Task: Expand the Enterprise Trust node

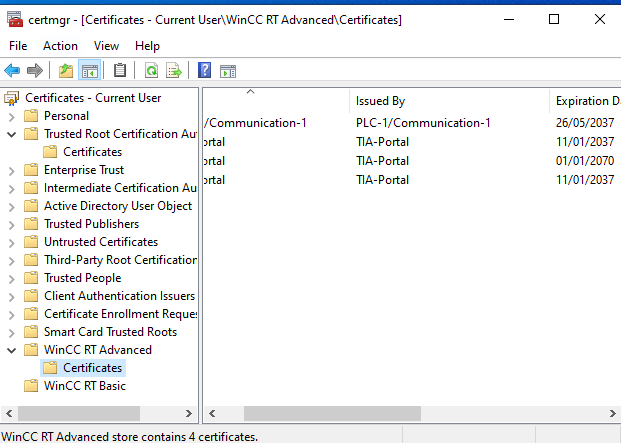Action: (x=11, y=171)
